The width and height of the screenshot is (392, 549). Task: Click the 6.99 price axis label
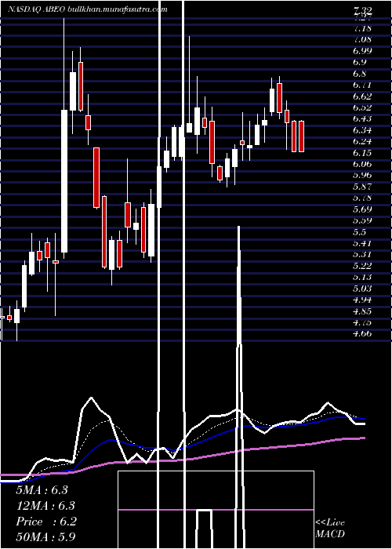coord(362,51)
